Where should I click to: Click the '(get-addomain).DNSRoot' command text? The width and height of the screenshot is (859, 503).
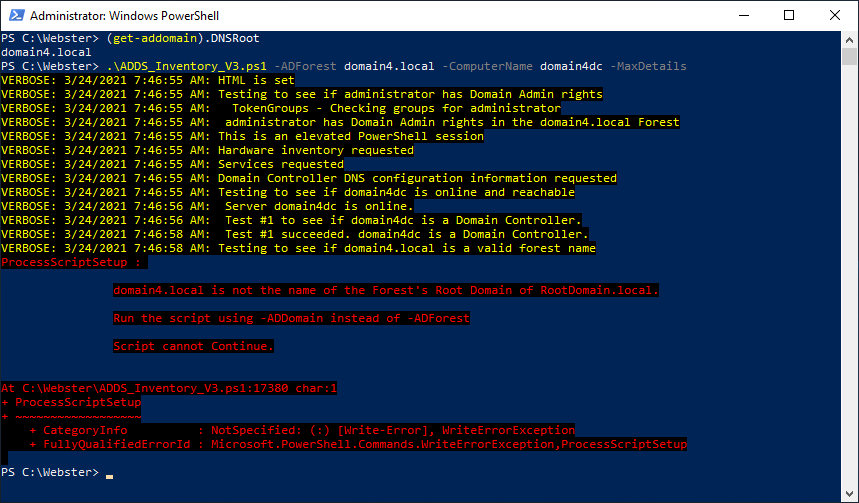(181, 38)
